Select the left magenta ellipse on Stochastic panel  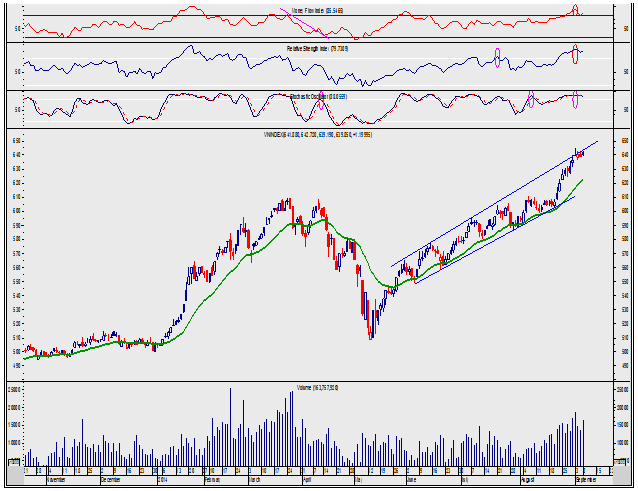[531, 100]
